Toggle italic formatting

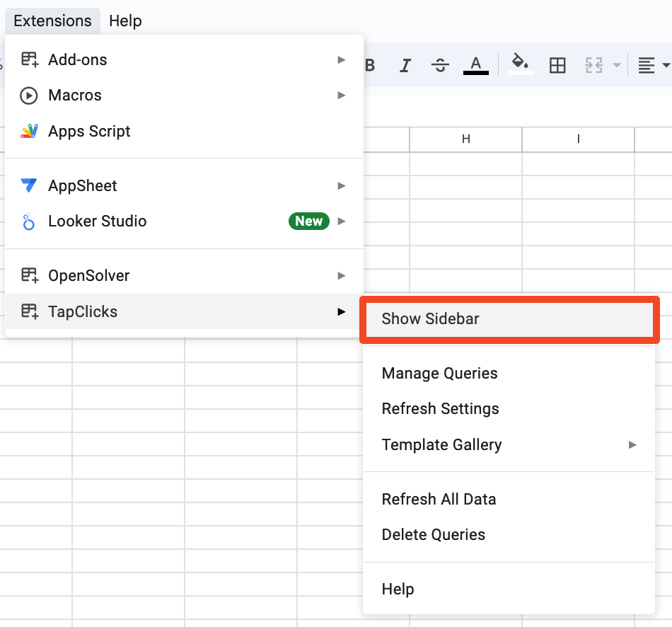pyautogui.click(x=405, y=65)
